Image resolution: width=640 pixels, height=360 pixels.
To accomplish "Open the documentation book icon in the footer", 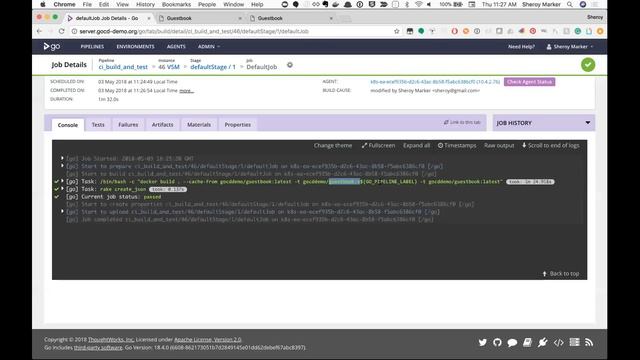I will [527, 342].
